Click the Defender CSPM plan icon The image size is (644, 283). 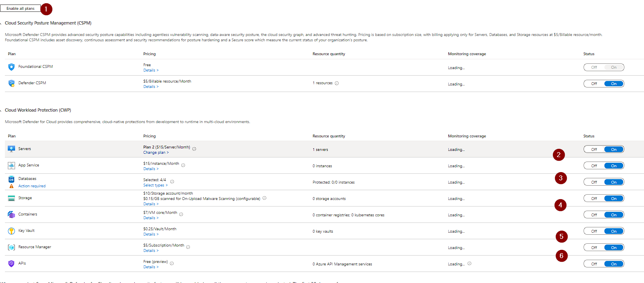(11, 83)
